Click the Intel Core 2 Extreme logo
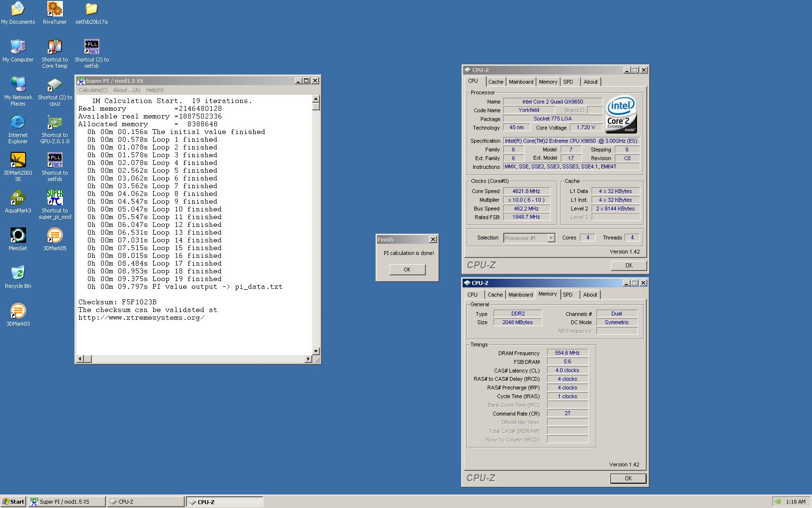Screen dimensions: 812x508 621,114
